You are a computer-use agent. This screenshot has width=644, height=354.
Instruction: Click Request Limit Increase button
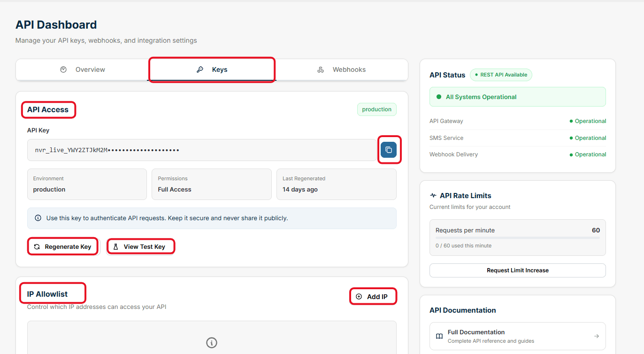click(x=518, y=270)
